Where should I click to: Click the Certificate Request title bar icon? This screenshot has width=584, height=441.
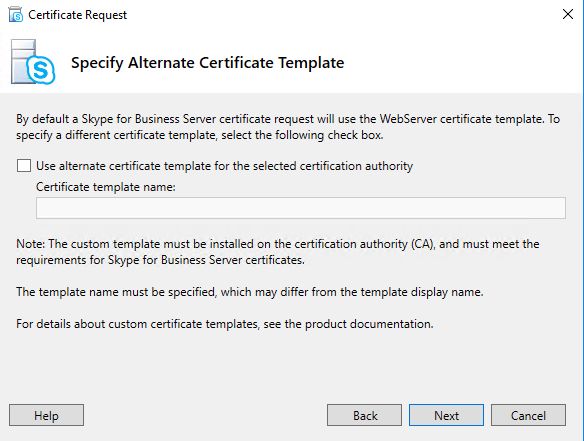click(16, 15)
